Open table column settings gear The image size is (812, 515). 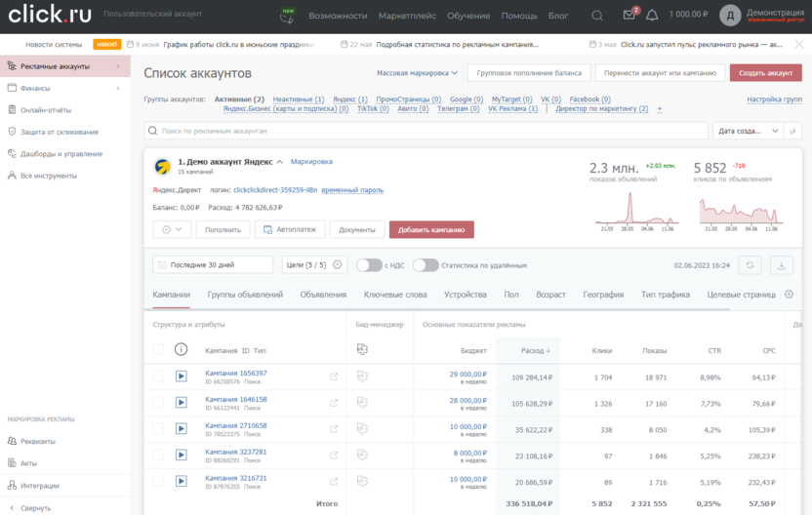(x=789, y=295)
